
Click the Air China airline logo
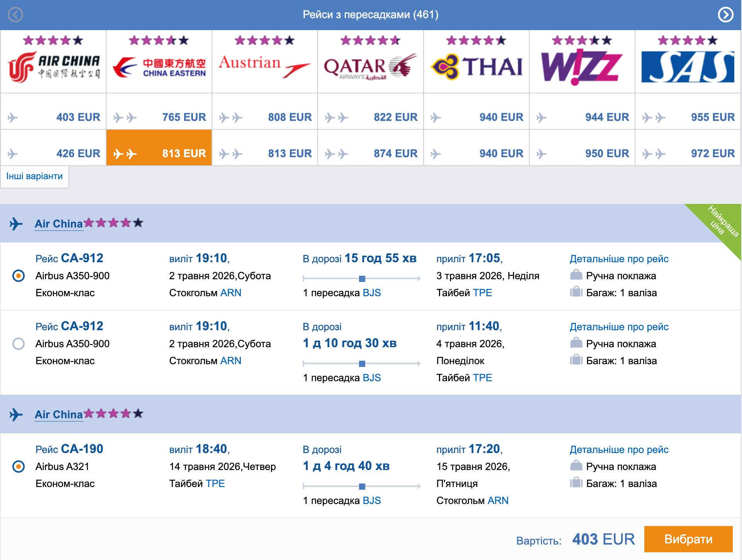pos(53,66)
